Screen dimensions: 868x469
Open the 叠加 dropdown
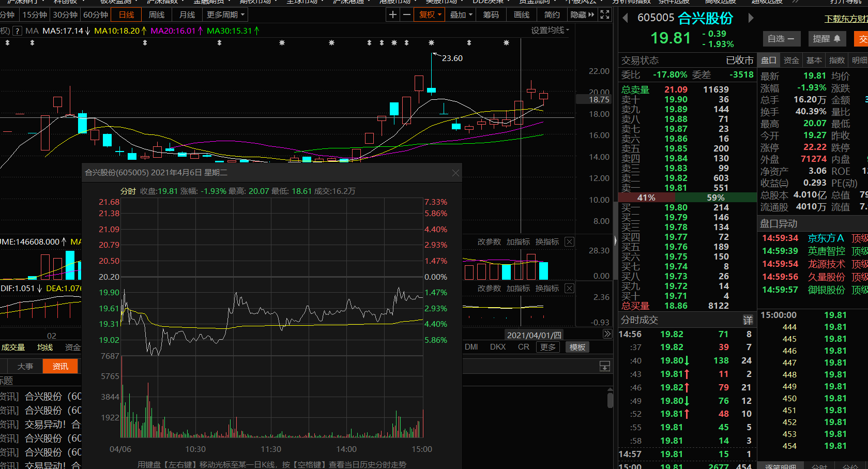tap(461, 14)
